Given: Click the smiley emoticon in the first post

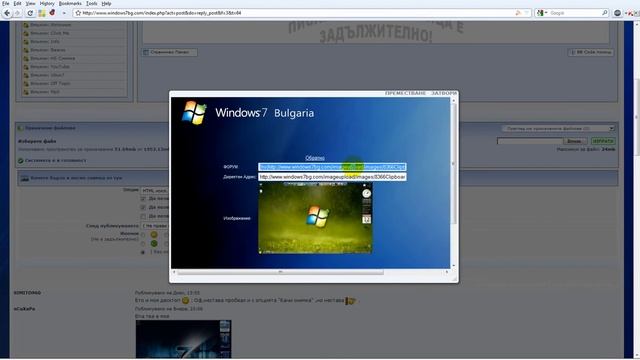Looking at the screenshot, I should point(185,300).
